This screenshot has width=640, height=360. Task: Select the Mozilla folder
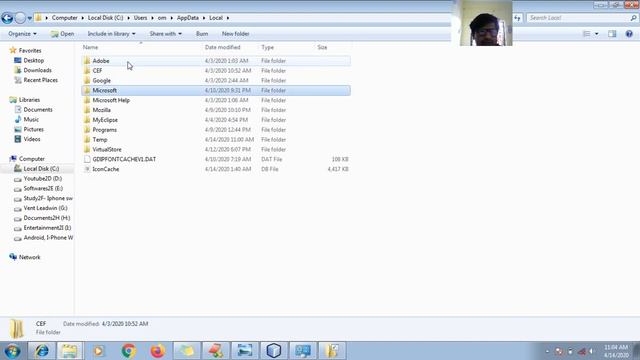pos(216,110)
